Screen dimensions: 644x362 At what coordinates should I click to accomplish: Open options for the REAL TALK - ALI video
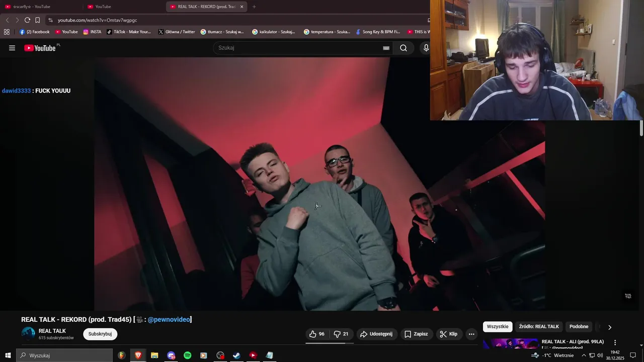(x=615, y=342)
